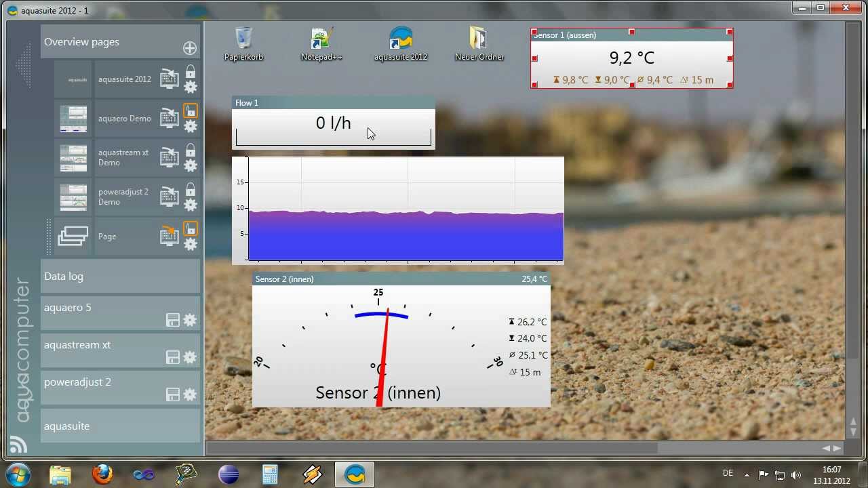Open the gear settings for aquastream xt
Image resolution: width=868 pixels, height=488 pixels.
(190, 357)
